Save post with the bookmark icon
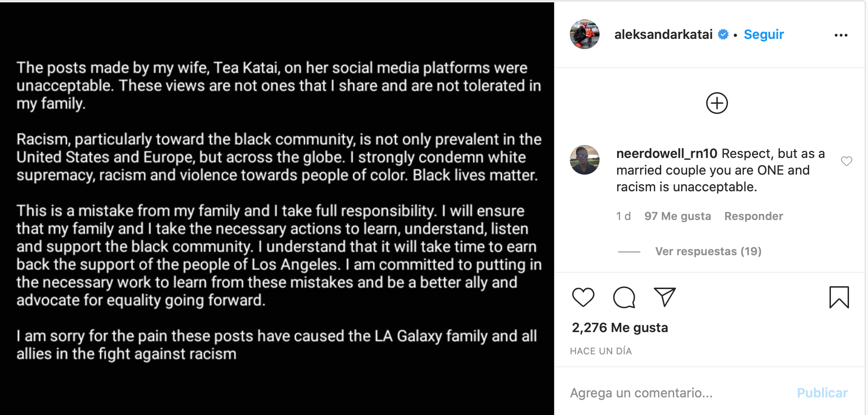868x415 pixels. click(839, 297)
